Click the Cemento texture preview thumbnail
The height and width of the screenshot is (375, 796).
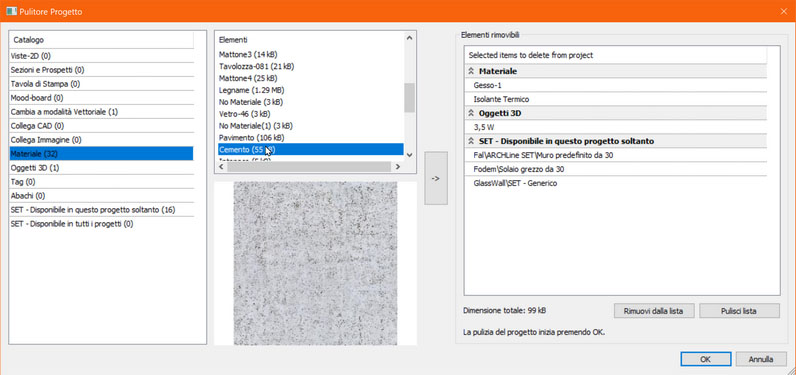[x=315, y=263]
